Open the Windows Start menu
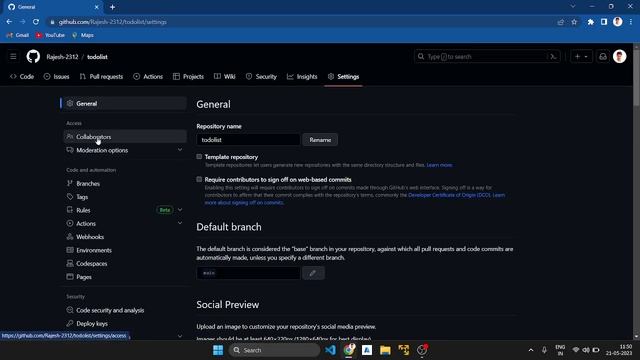640x360 pixels. point(218,350)
